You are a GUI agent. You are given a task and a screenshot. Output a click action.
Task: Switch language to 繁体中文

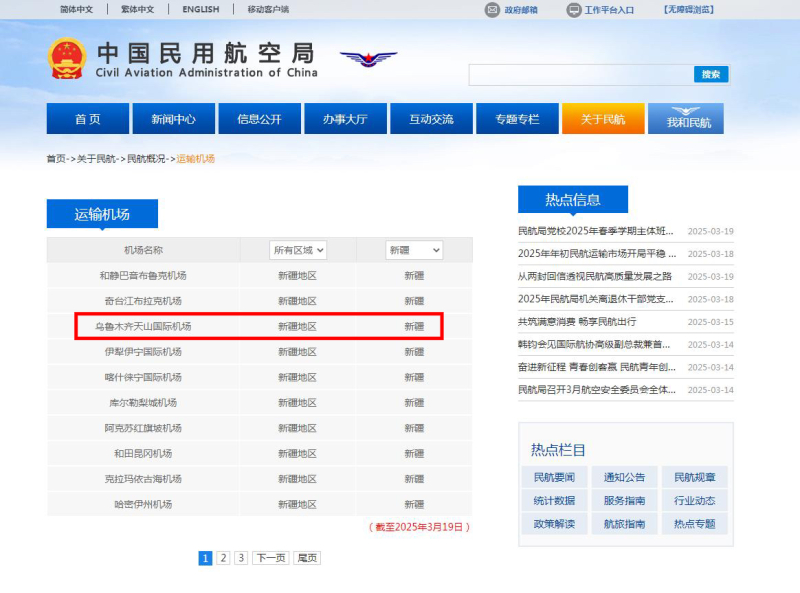click(138, 9)
